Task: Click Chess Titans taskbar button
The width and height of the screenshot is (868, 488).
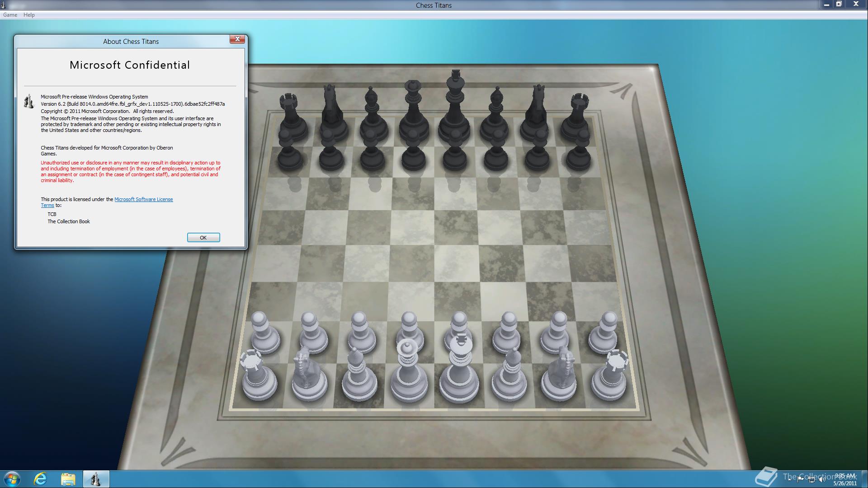Action: click(x=96, y=479)
